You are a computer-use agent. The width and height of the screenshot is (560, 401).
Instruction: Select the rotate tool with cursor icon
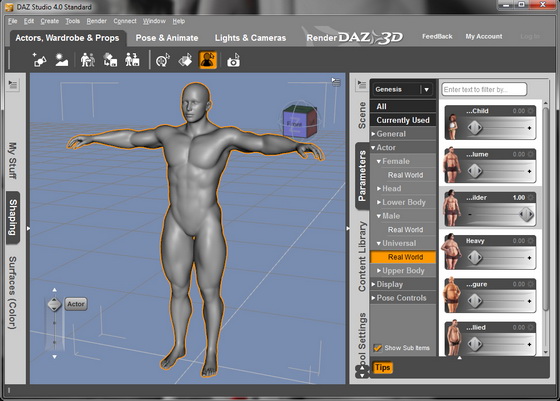coord(163,60)
